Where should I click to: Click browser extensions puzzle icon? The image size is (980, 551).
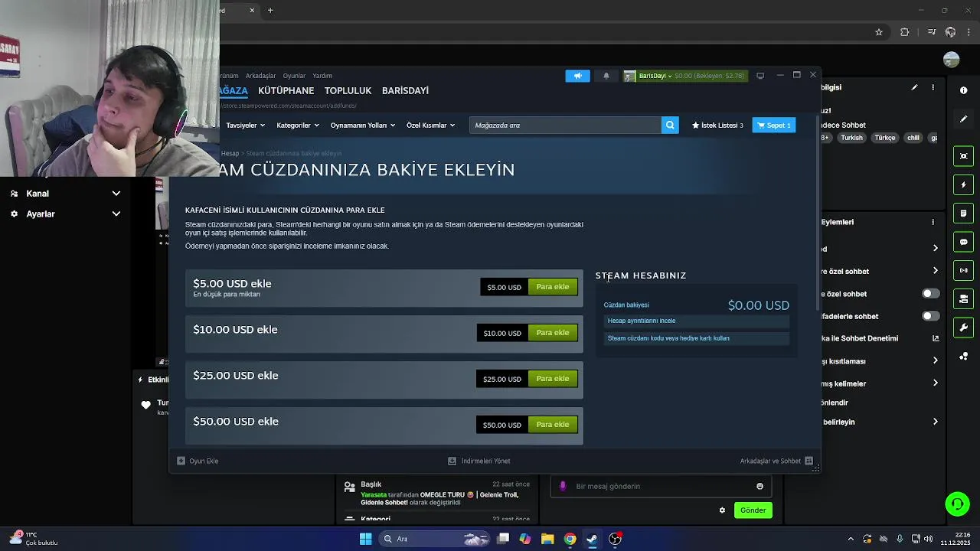(x=905, y=32)
